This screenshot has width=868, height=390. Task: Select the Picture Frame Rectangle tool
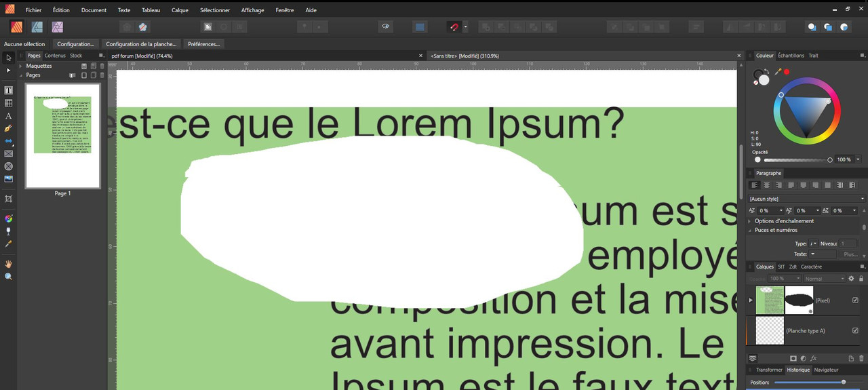[8, 154]
